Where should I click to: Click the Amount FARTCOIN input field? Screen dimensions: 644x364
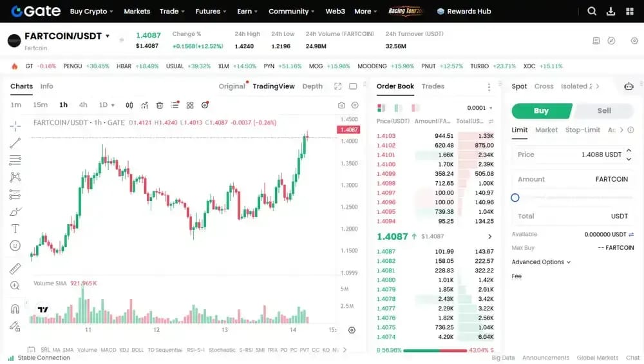(573, 179)
